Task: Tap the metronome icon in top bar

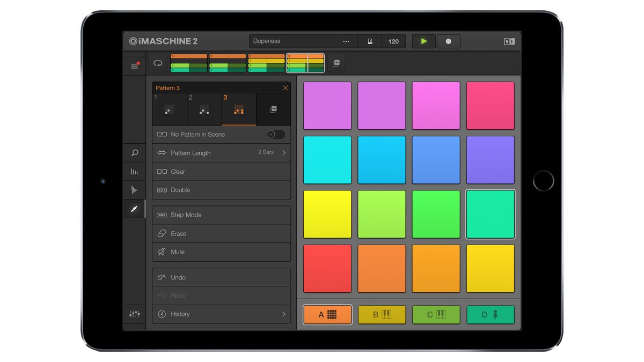Action: pos(370,41)
